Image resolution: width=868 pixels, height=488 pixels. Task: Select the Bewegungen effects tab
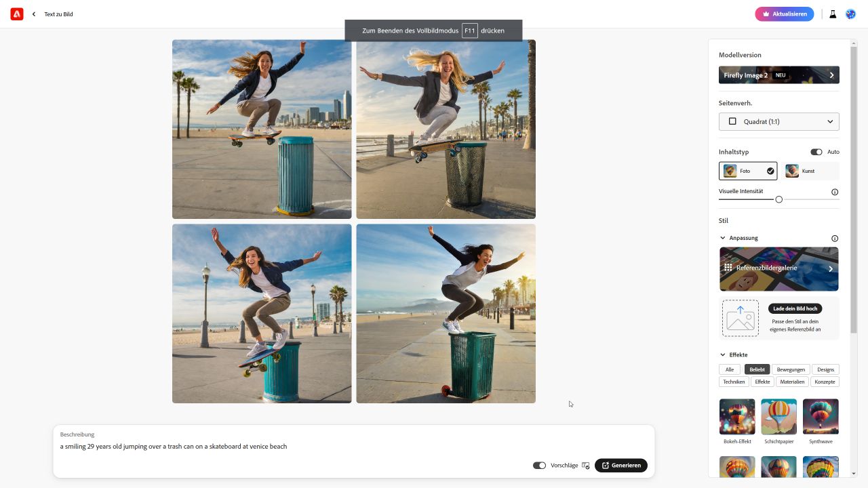(791, 369)
